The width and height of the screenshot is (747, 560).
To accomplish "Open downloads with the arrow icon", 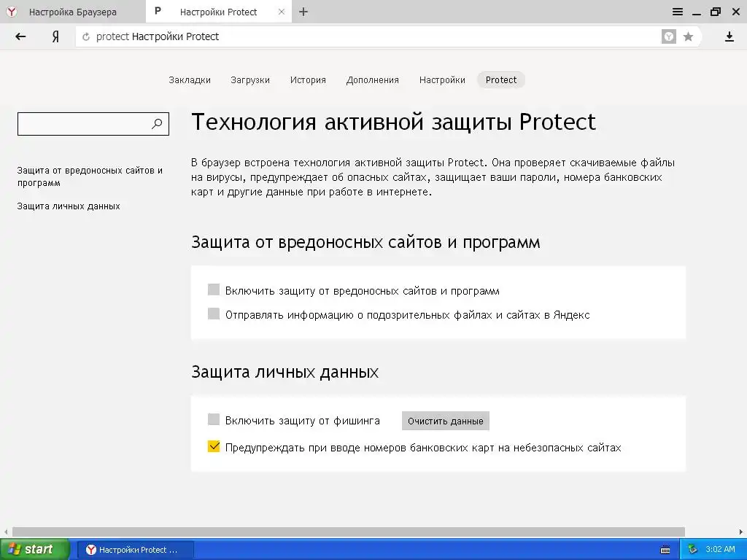I will click(729, 36).
